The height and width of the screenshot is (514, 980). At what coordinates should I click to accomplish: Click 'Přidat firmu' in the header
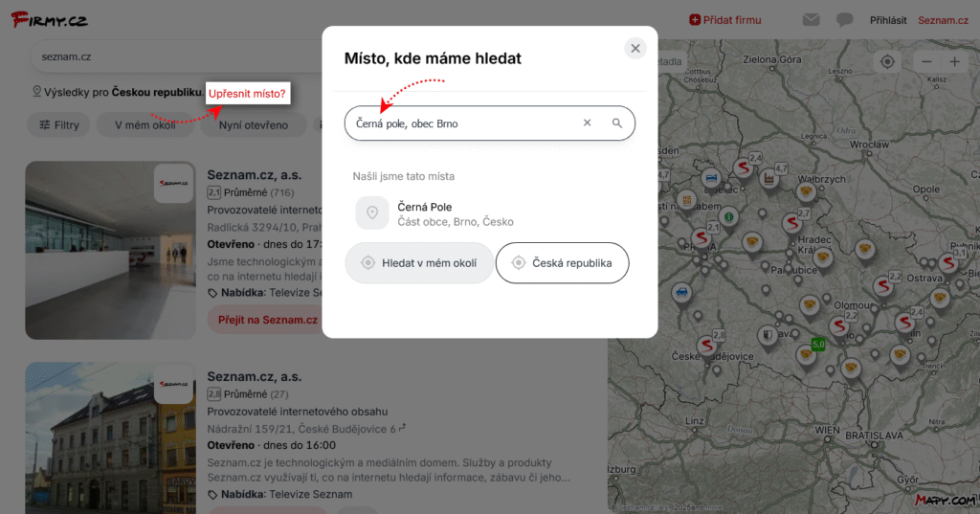coord(725,20)
